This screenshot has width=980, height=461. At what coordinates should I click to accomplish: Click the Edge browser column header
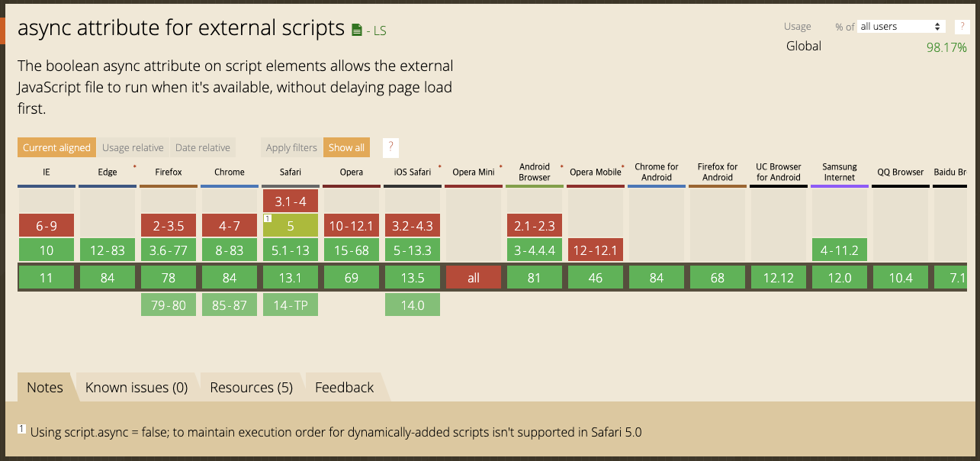tap(108, 172)
